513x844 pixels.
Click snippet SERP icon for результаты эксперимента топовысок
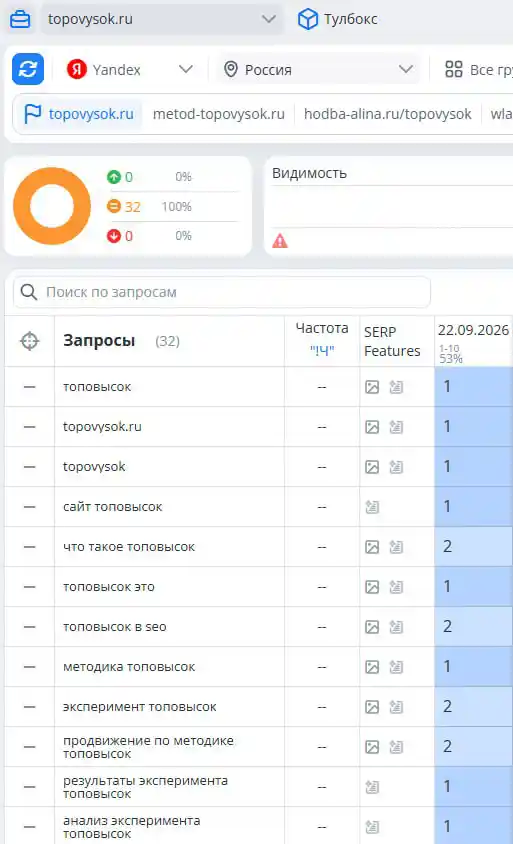tap(372, 787)
